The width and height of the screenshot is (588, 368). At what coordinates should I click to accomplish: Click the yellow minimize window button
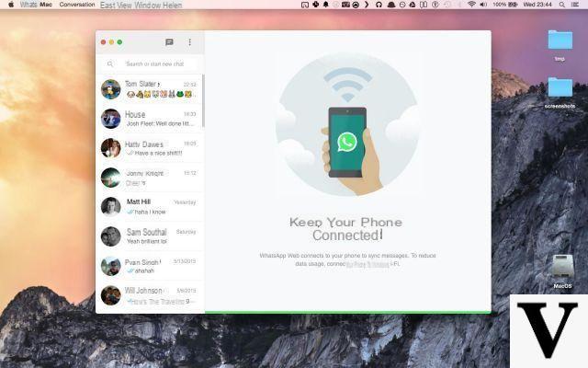(x=111, y=42)
